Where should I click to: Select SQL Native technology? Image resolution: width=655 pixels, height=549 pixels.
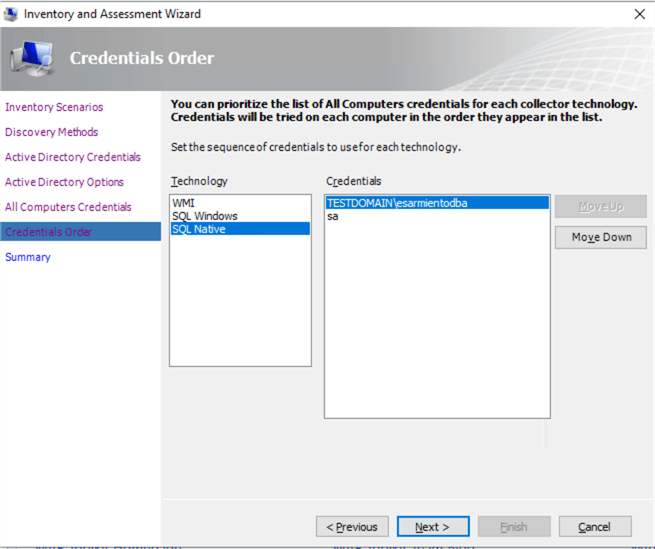click(240, 229)
